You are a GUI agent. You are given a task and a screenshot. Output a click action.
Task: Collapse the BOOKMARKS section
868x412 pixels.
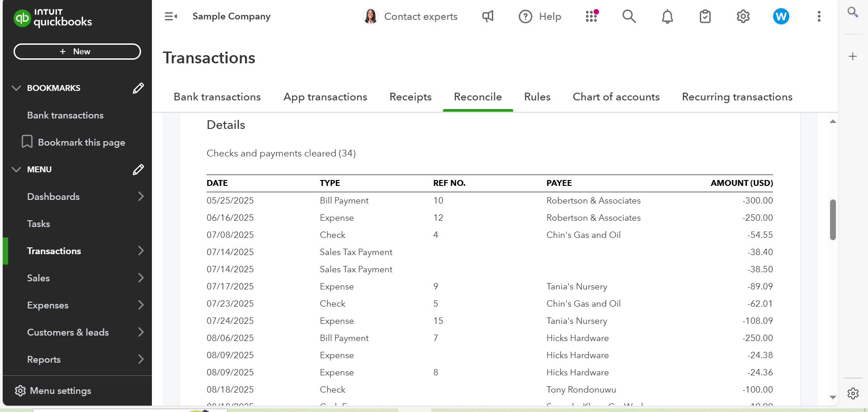(16, 88)
